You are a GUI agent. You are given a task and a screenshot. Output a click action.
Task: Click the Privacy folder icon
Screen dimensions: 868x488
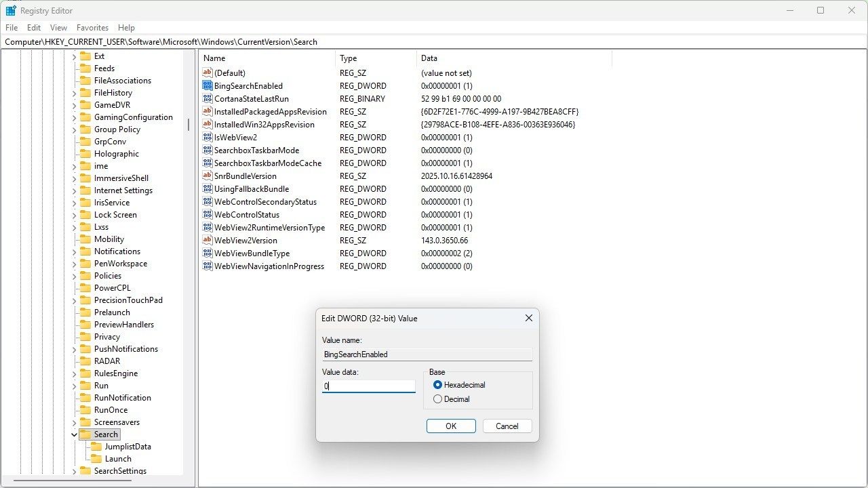tap(85, 337)
